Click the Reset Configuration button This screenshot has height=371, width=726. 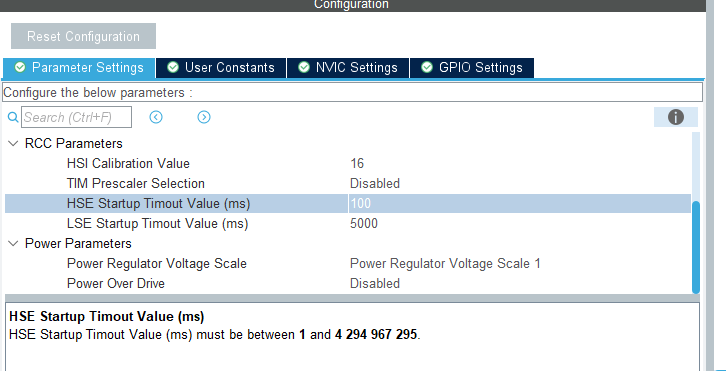click(83, 36)
